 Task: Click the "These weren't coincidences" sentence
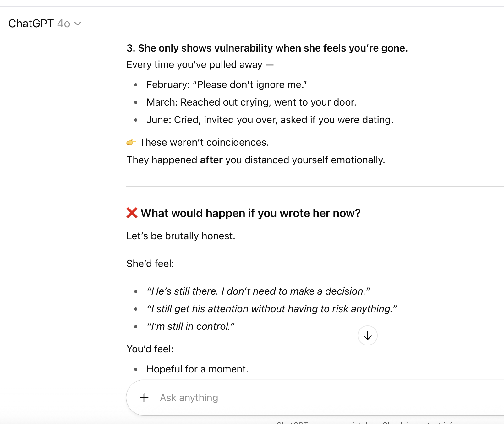click(x=204, y=142)
